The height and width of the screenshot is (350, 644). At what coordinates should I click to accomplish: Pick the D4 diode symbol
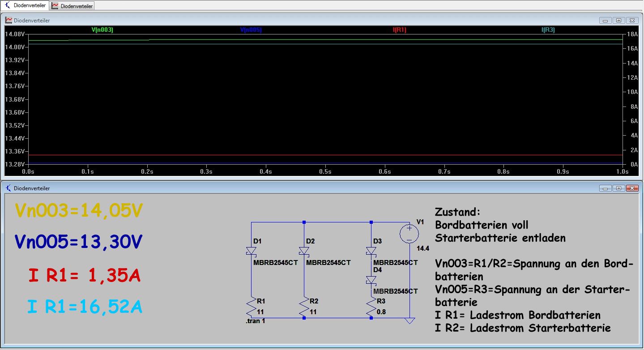point(371,280)
